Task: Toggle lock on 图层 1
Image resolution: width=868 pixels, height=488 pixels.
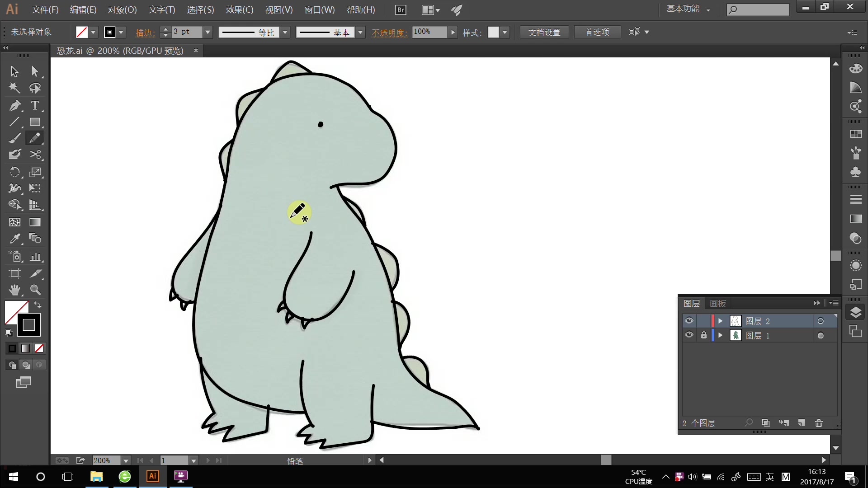Action: pyautogui.click(x=703, y=335)
